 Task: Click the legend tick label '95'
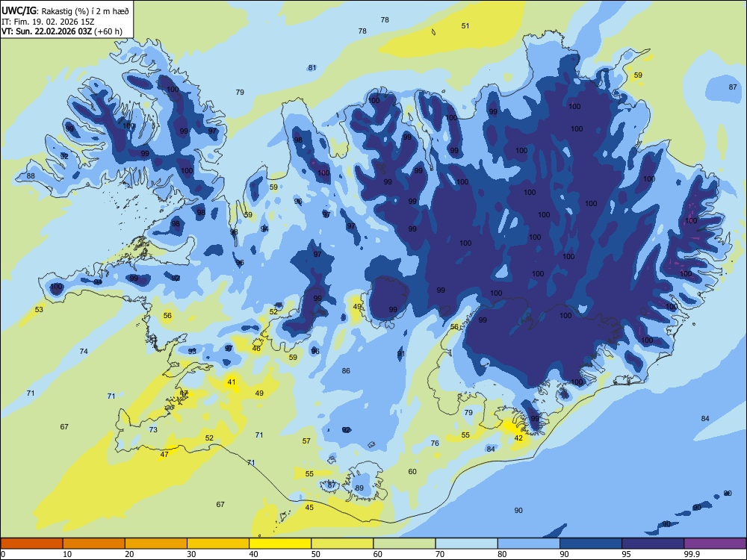tap(626, 554)
